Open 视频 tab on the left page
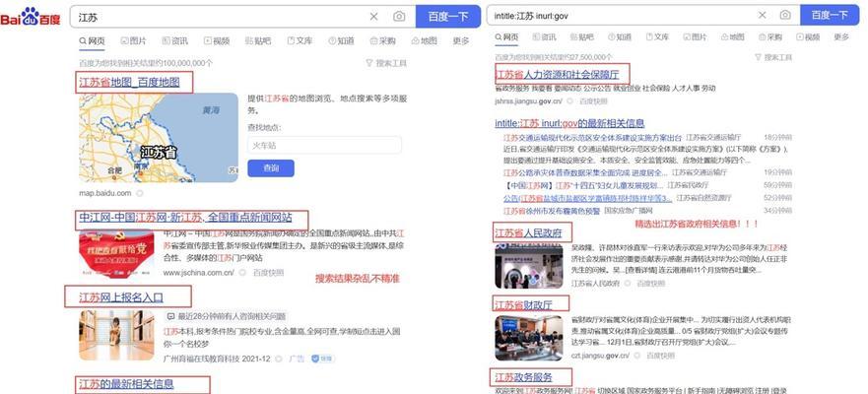Viewport: 868px width, 394px height. tap(217, 40)
